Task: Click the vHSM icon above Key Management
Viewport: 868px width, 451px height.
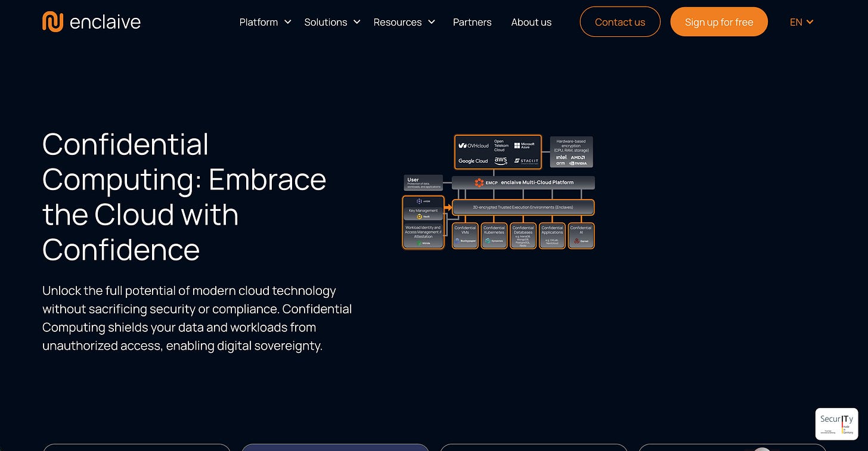Action: (x=419, y=201)
